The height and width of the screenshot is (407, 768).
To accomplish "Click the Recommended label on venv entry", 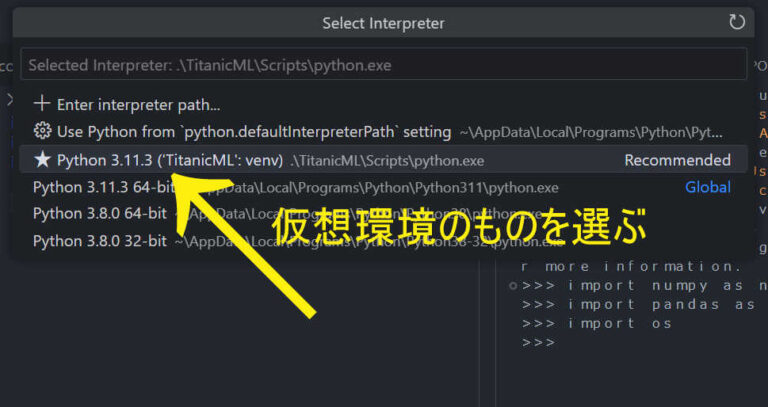I will (677, 160).
